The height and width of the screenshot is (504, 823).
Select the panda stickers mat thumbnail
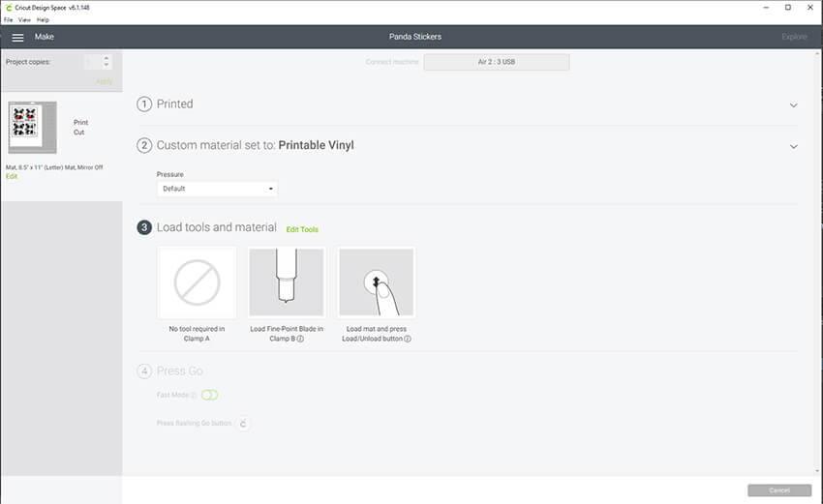pos(33,128)
